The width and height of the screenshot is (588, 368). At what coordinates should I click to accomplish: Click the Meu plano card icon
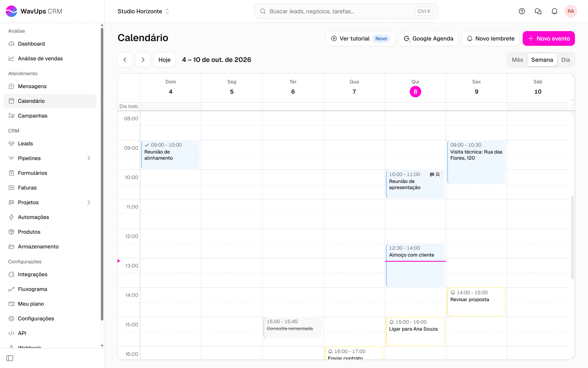tap(11, 304)
